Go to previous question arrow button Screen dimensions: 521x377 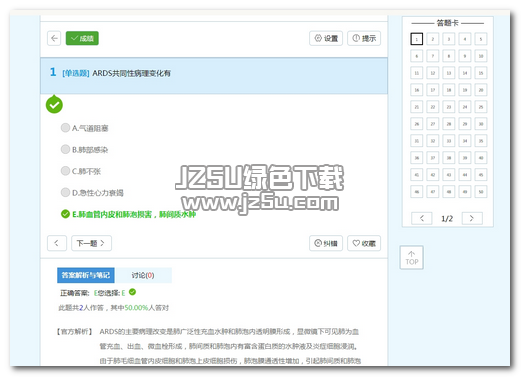pos(57,243)
